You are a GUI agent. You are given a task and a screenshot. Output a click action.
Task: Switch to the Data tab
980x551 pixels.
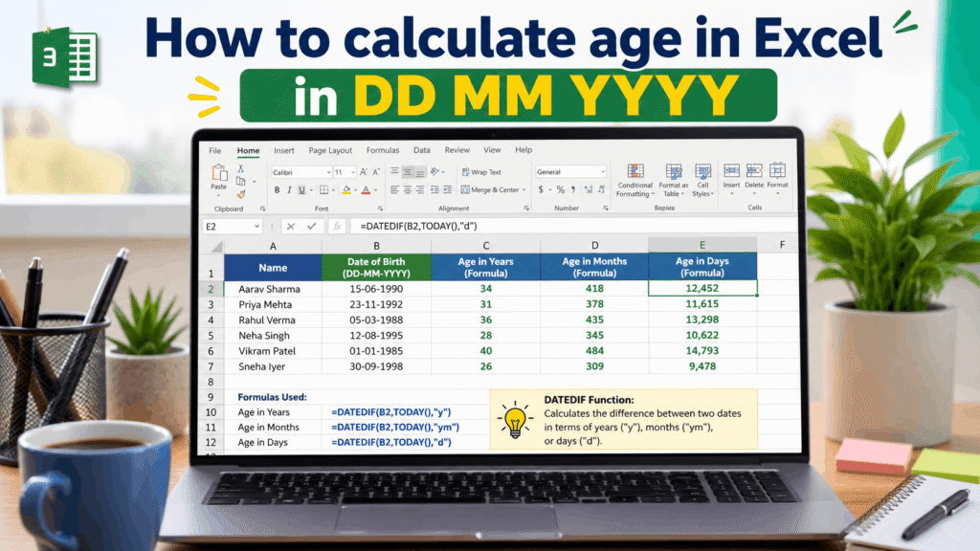(x=422, y=150)
